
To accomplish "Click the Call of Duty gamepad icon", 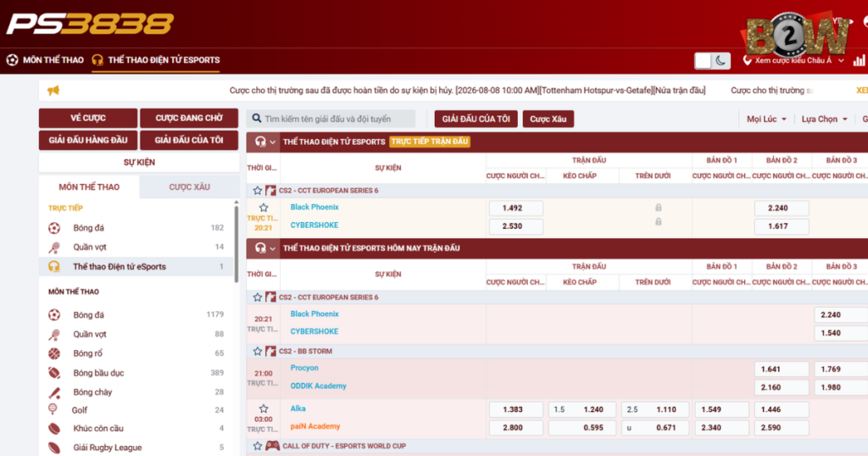I will pyautogui.click(x=272, y=446).
